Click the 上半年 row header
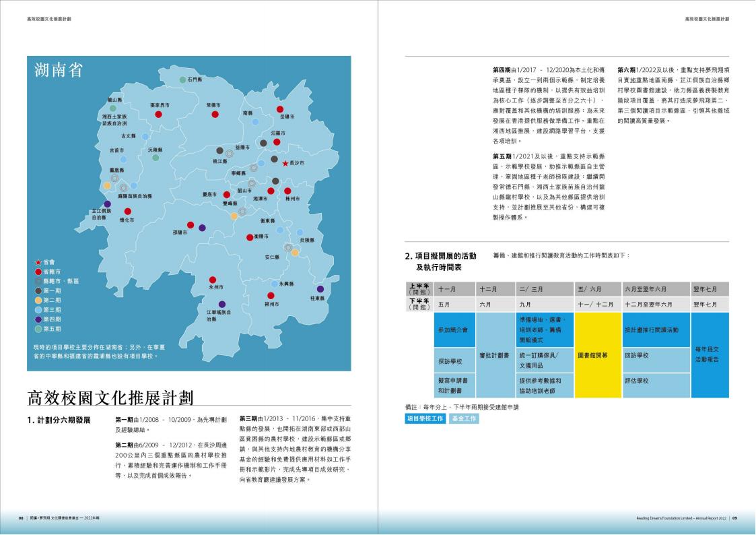Screen dimensions: 756x535 tap(419, 288)
